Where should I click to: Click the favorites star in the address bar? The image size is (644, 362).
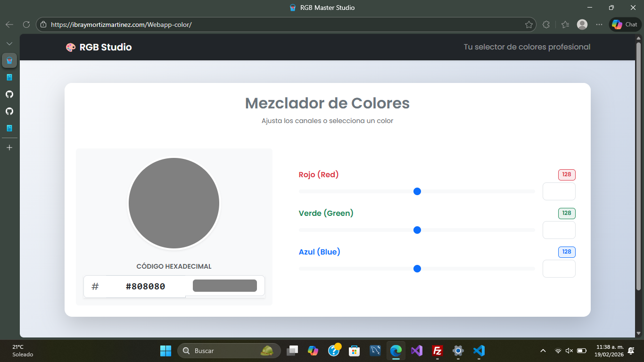[x=529, y=25]
